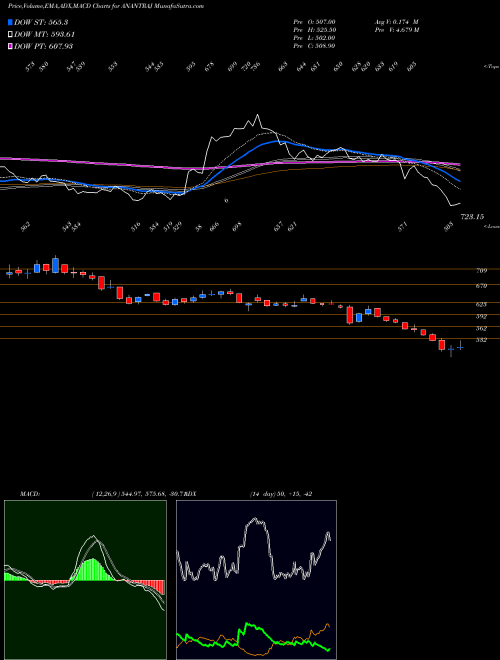The image size is (500, 660).
Task: Click the tallest blue candlestick near chart start
Action: [56, 265]
